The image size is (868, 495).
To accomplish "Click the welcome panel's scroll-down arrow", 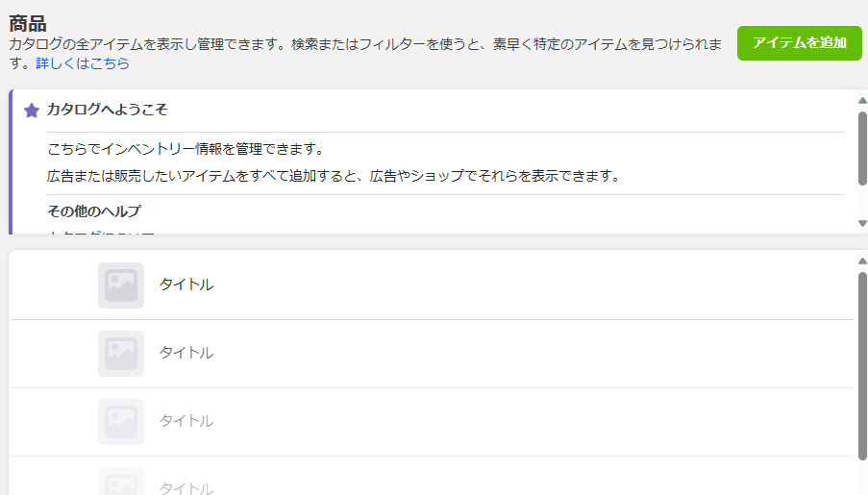I will click(862, 223).
